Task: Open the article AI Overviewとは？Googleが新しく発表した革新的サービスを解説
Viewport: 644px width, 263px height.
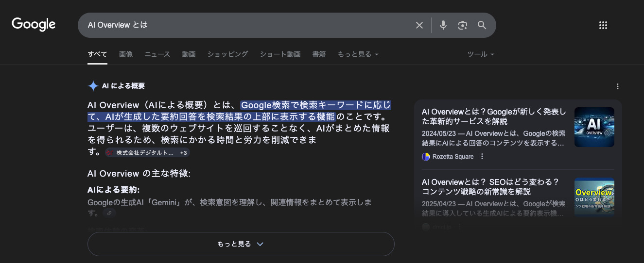Action: coord(494,116)
